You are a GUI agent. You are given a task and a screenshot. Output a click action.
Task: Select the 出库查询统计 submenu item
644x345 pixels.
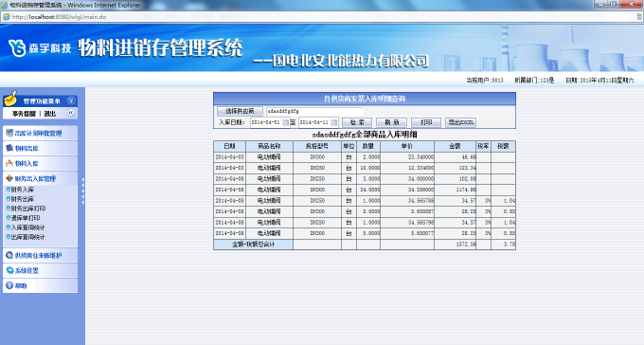coord(27,237)
